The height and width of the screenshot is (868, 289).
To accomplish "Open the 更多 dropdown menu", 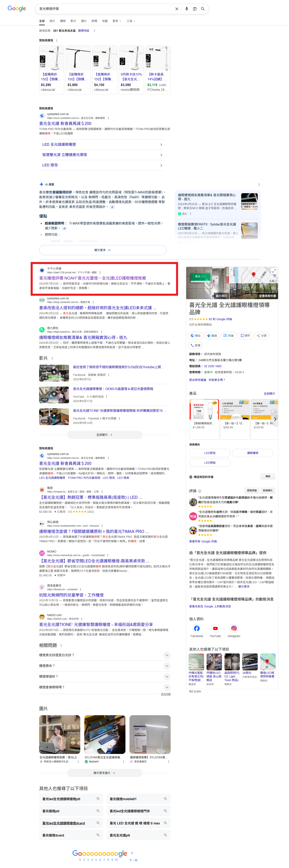I will pyautogui.click(x=117, y=21).
